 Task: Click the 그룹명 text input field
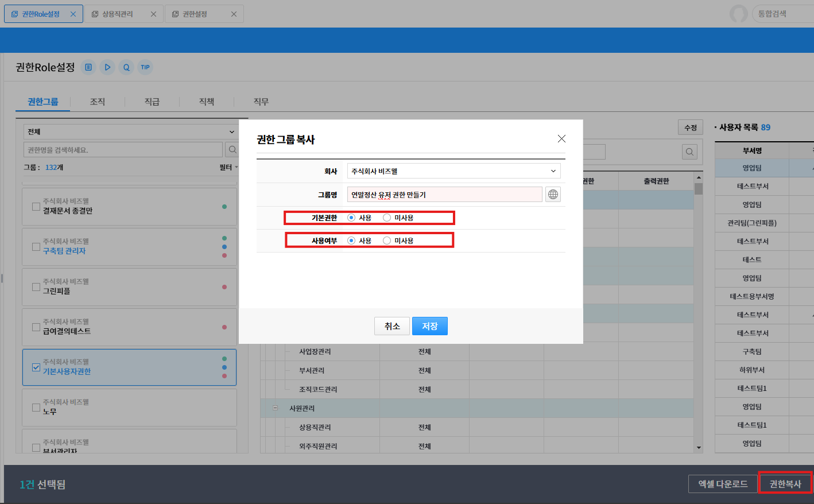(444, 195)
